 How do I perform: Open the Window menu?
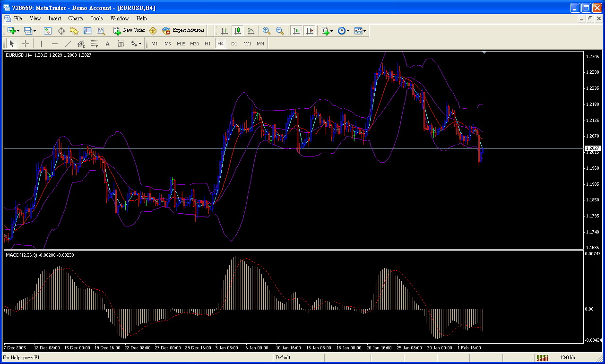(x=119, y=18)
